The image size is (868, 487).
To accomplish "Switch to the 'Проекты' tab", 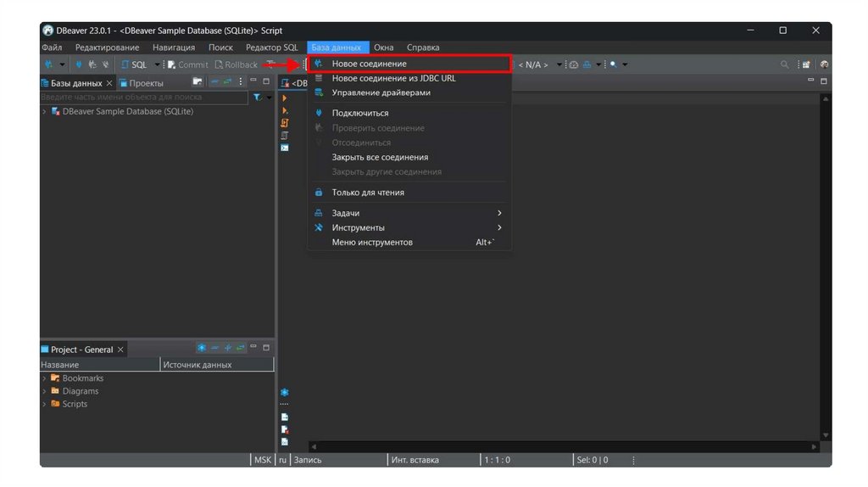I will point(146,83).
